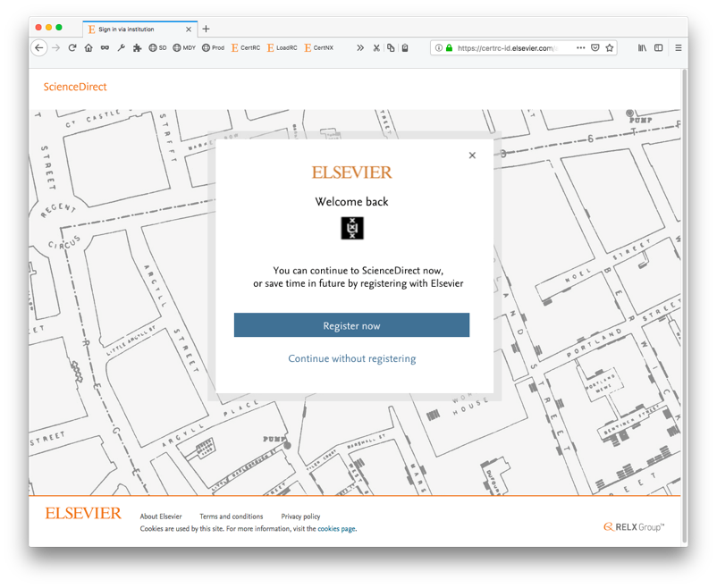
Task: Click the green secure padlock icon
Action: (x=449, y=47)
